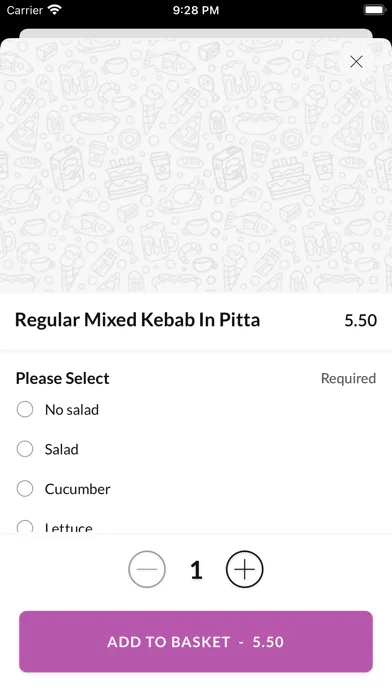
Task: Tap the 5.50 item price
Action: click(360, 320)
